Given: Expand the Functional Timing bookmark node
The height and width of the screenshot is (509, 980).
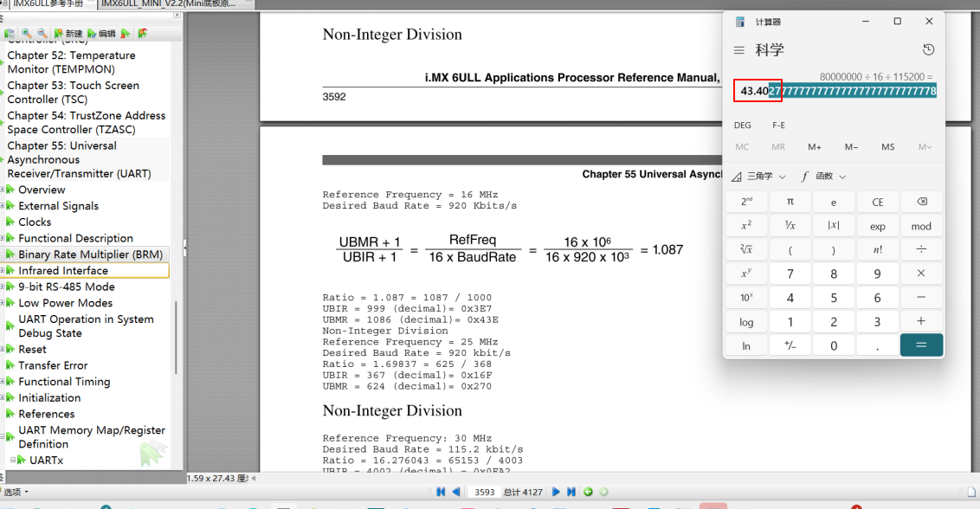Looking at the screenshot, I should (x=3, y=382).
